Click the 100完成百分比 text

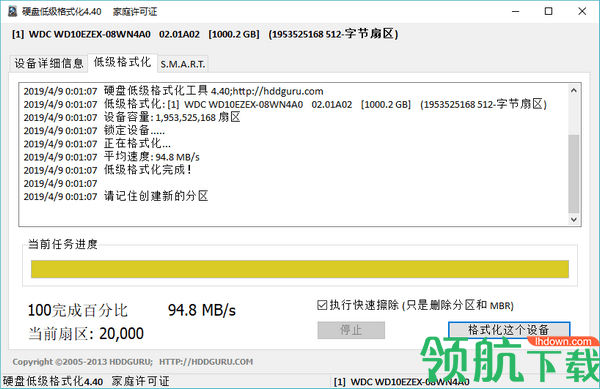click(x=78, y=310)
